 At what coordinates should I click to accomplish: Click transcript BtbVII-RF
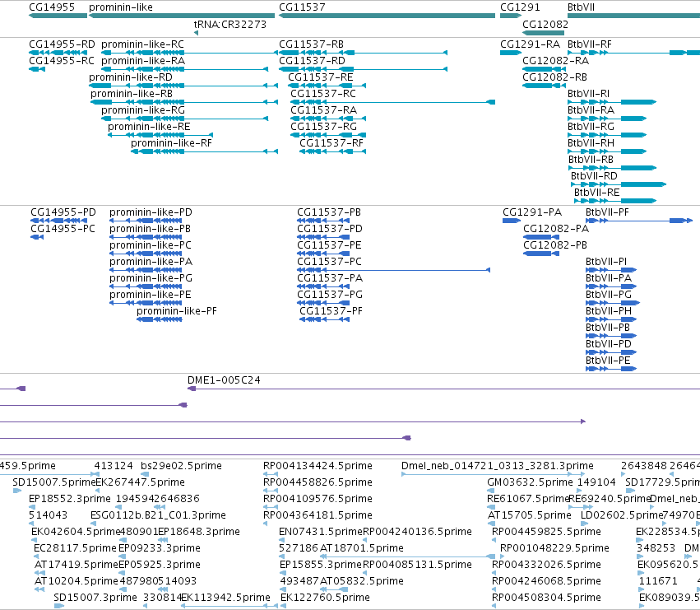tap(589, 44)
